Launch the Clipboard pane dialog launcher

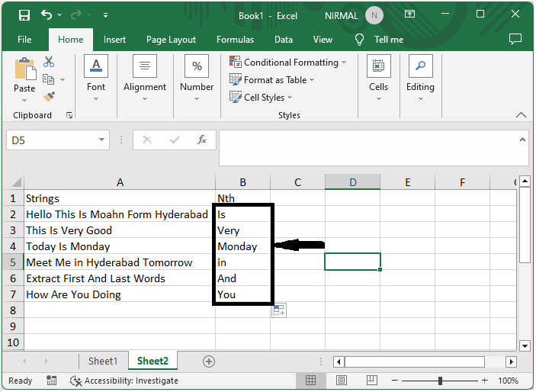tap(69, 115)
